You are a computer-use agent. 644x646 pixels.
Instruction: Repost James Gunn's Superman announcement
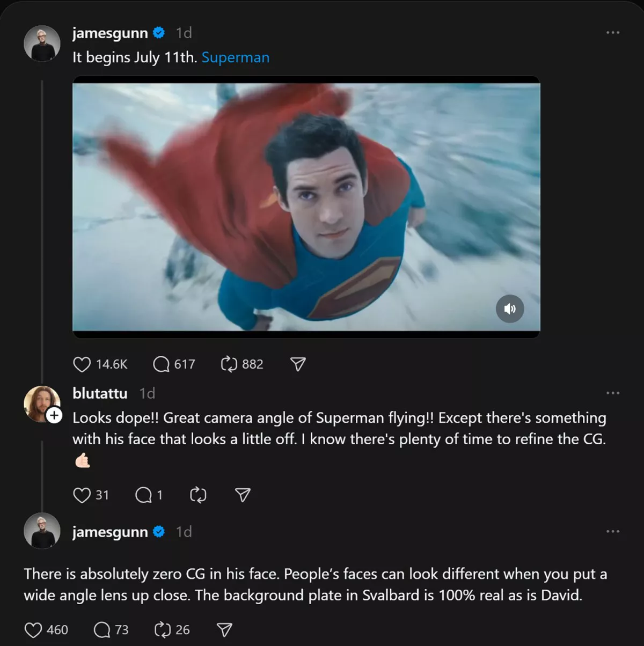click(x=231, y=364)
